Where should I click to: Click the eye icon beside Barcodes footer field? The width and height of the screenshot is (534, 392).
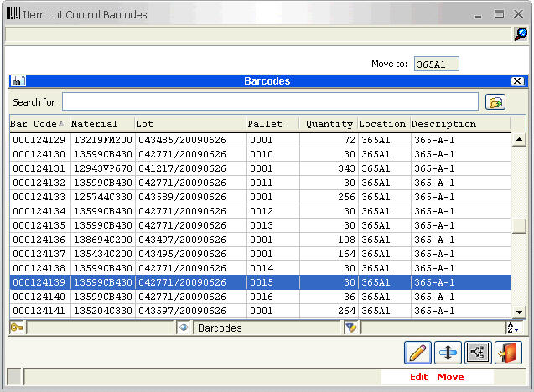(x=184, y=328)
